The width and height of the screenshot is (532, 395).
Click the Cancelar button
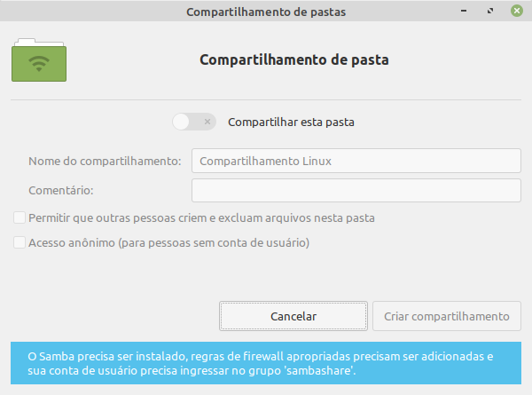(293, 316)
